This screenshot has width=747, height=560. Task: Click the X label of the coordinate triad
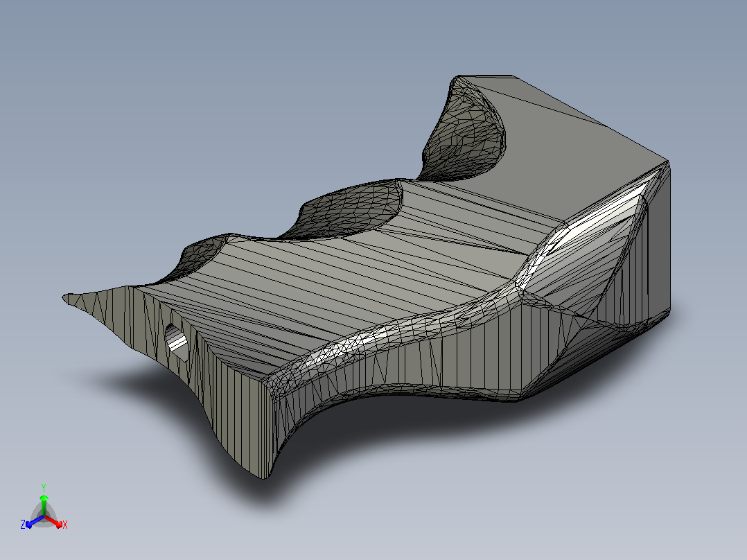point(65,525)
